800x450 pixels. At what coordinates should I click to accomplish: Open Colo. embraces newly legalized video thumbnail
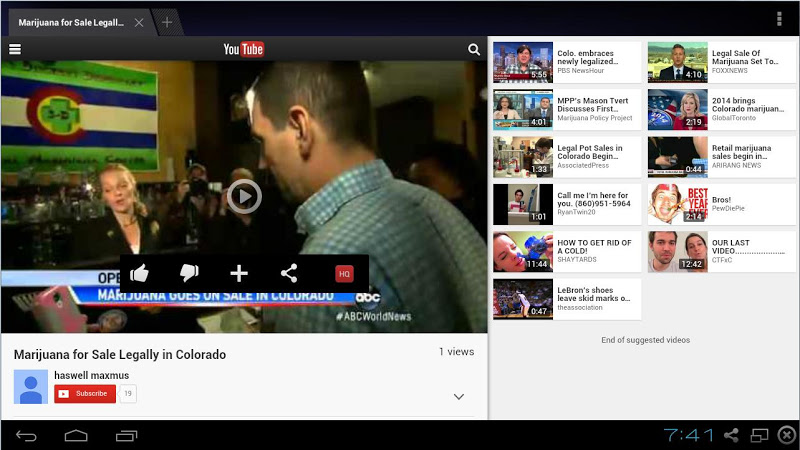(x=523, y=62)
